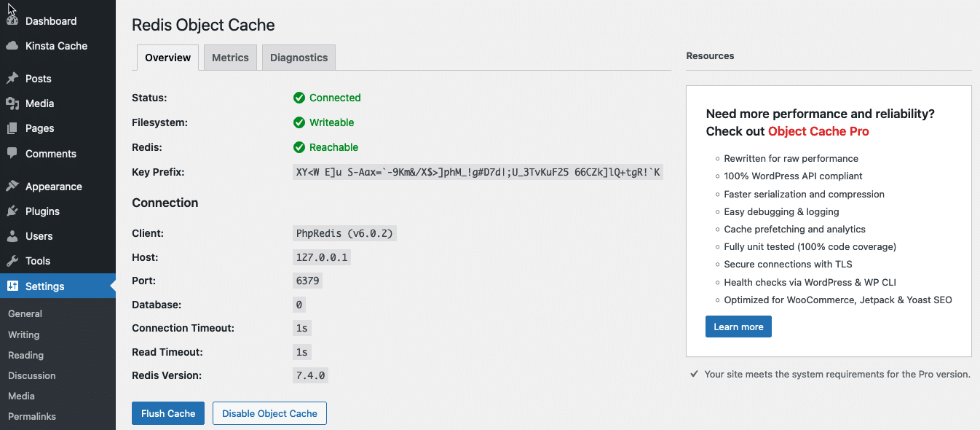Open Media settings submenu item

tap(21, 396)
